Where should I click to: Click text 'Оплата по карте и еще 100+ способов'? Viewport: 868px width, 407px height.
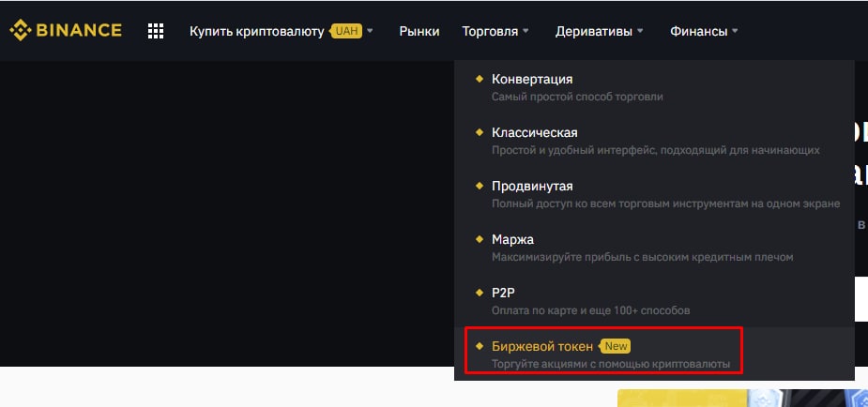[x=590, y=310]
